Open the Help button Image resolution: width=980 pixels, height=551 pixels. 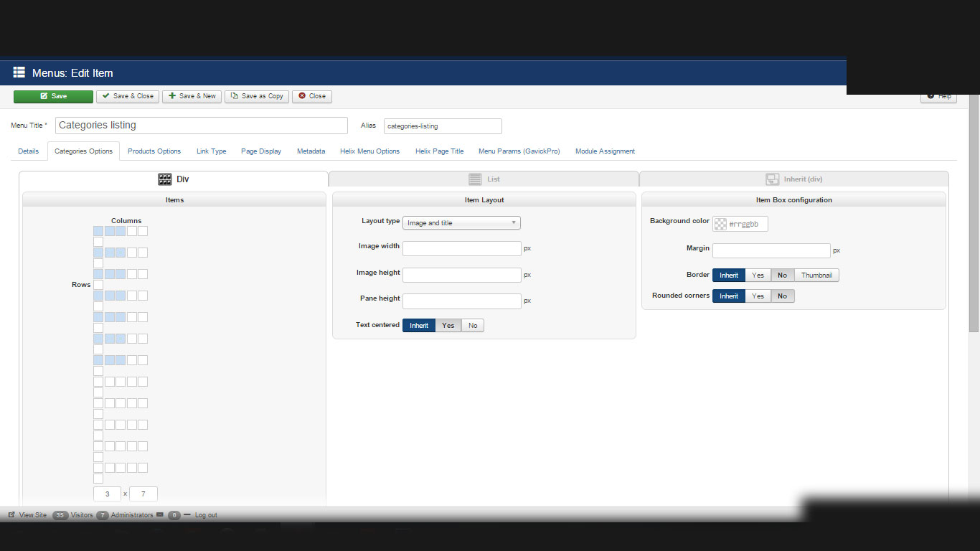[x=938, y=96]
